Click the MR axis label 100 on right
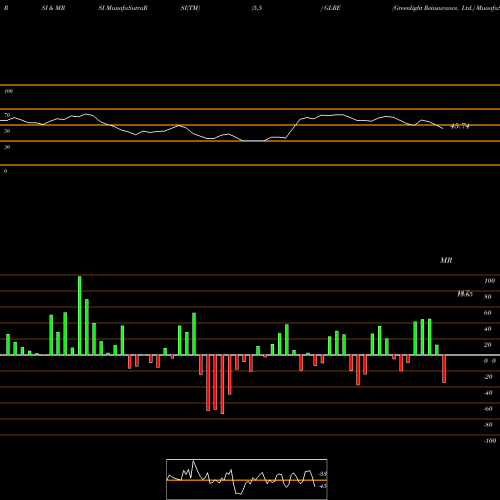The width and height of the screenshot is (500, 500). 489,281
